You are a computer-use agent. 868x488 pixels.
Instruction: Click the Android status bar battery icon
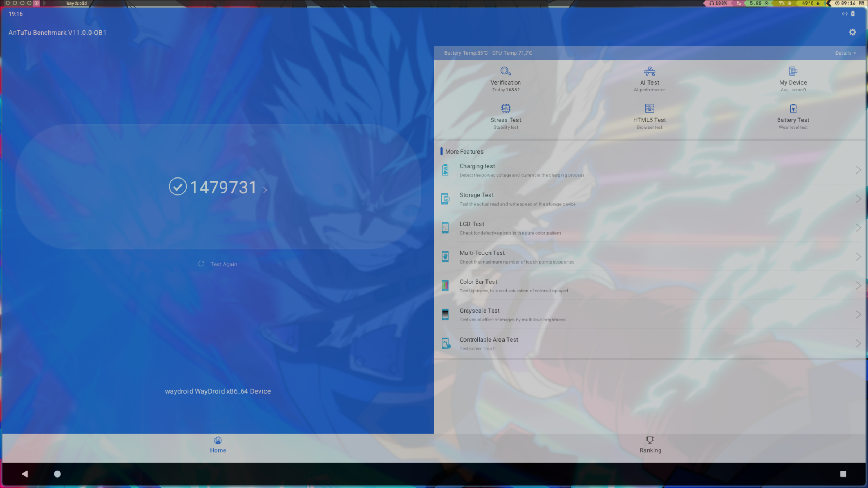tap(853, 14)
